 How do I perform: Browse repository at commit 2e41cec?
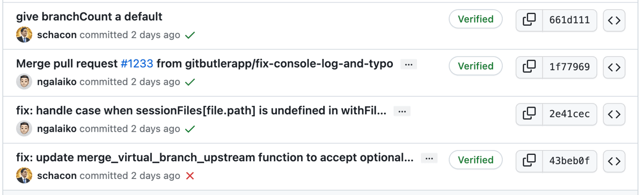tap(614, 114)
